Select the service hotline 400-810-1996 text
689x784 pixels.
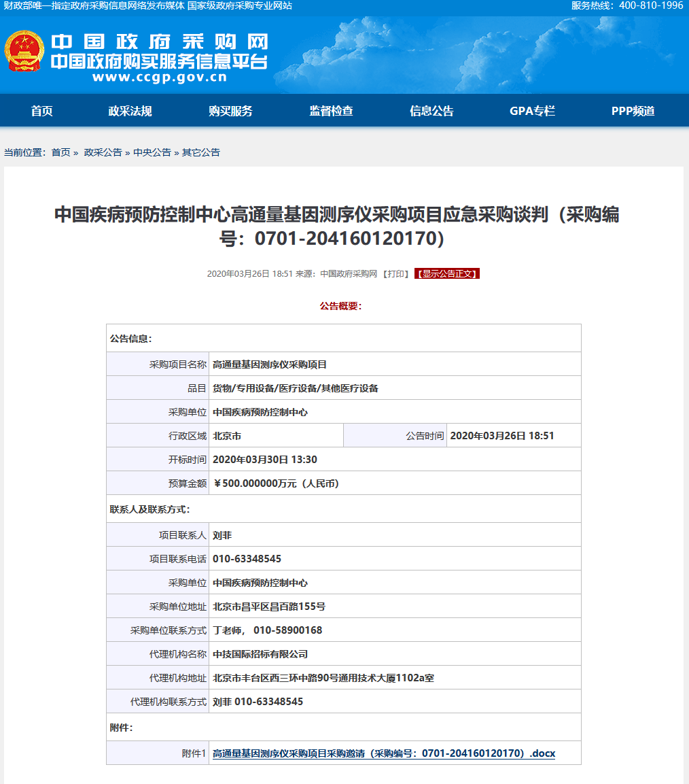[x=651, y=5]
